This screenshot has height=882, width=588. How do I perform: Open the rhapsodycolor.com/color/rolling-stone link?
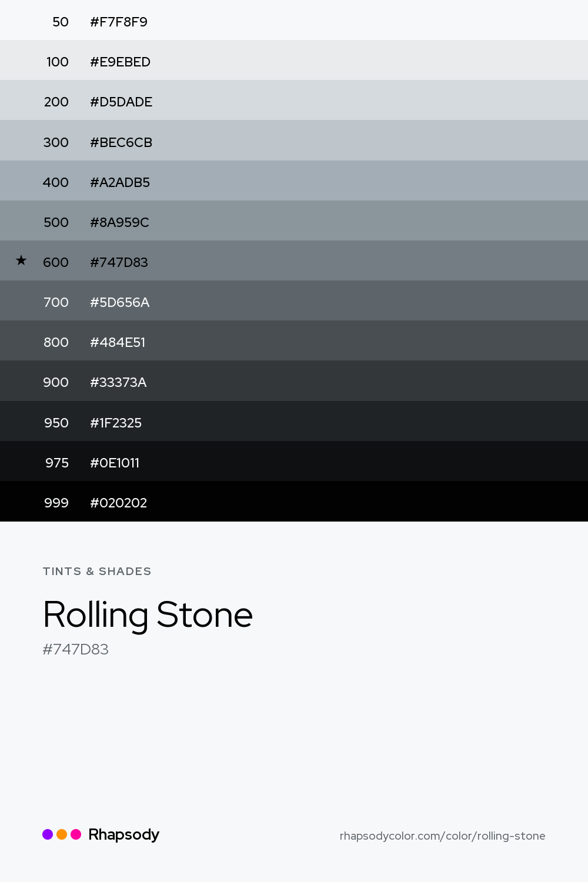tap(443, 836)
